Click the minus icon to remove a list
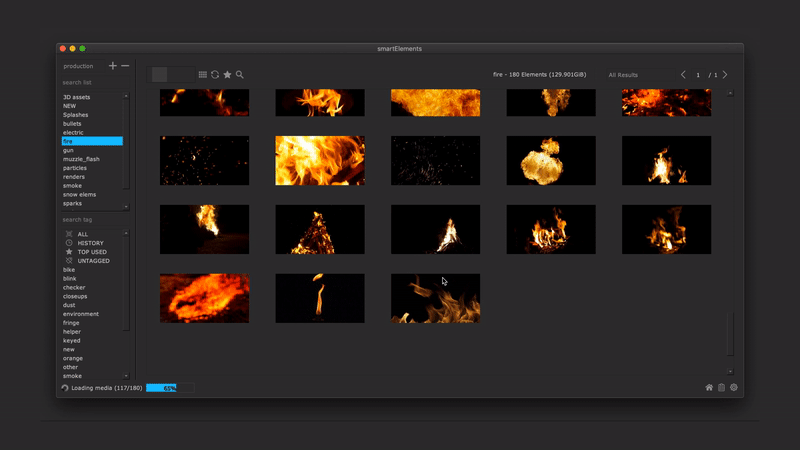The image size is (800, 450). [x=125, y=66]
